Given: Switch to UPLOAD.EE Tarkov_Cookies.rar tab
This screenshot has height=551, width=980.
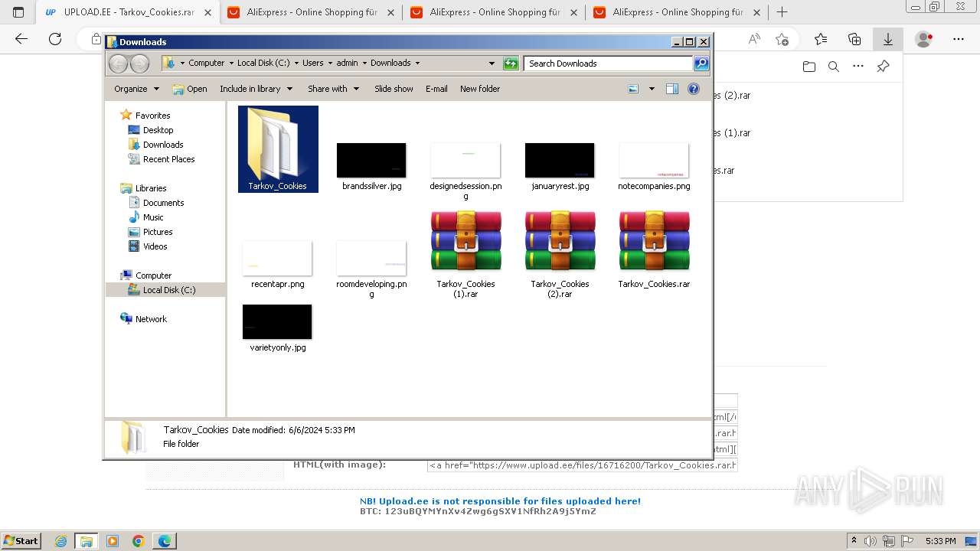Looking at the screenshot, I should pyautogui.click(x=128, y=12).
